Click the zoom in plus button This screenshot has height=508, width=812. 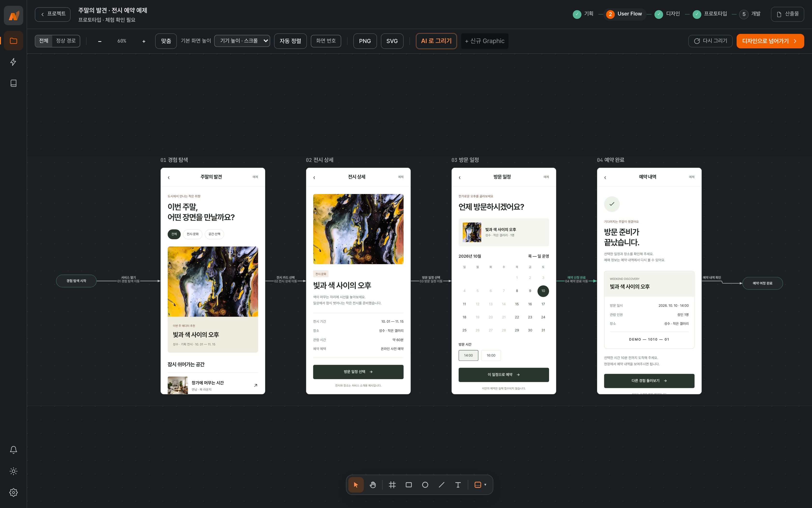coord(144,41)
